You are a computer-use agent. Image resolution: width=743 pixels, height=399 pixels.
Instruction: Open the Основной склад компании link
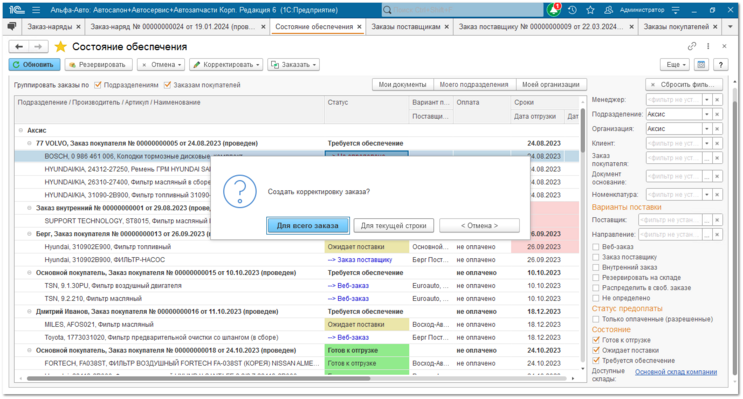tap(676, 372)
